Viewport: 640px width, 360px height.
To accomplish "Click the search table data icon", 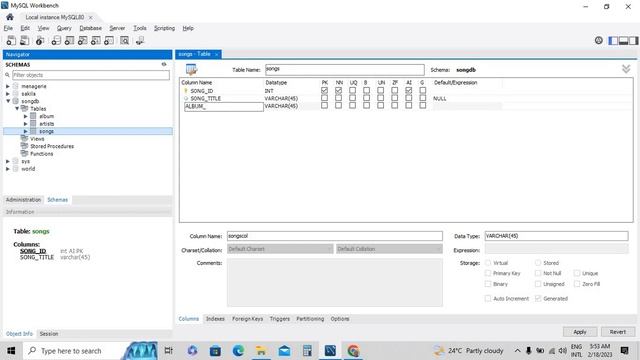I will tap(124, 40).
